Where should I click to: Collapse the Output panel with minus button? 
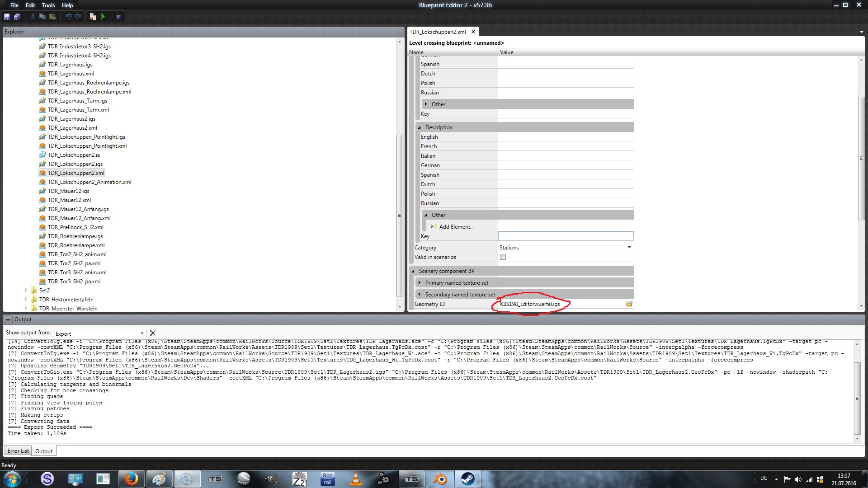tap(8, 319)
